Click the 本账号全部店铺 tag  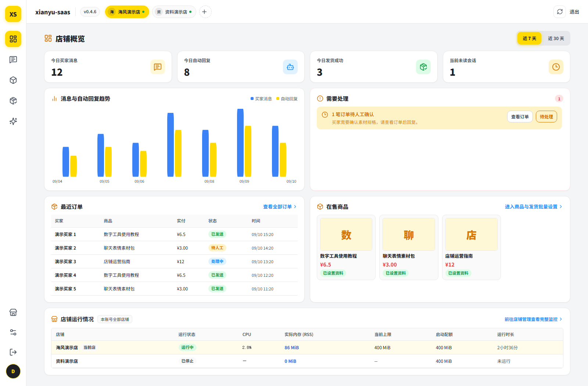click(115, 319)
